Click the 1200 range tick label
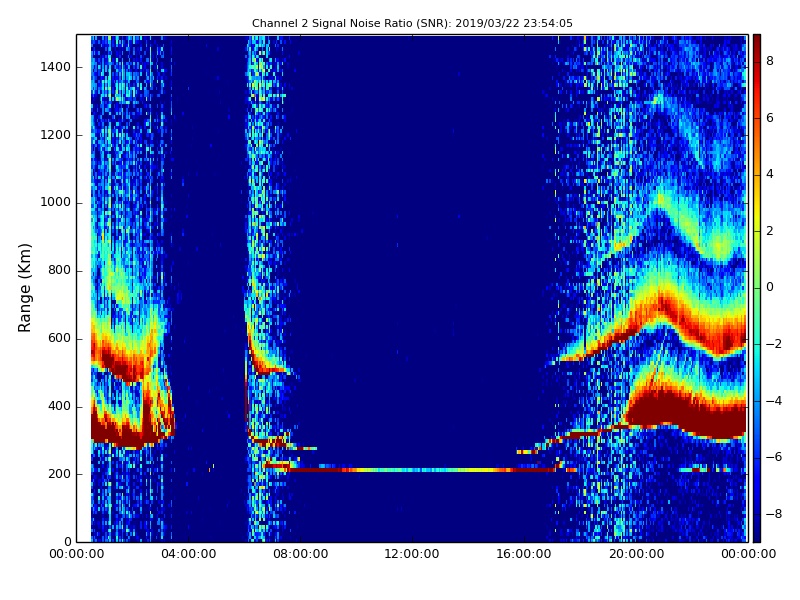The width and height of the screenshot is (800, 600). click(56, 135)
